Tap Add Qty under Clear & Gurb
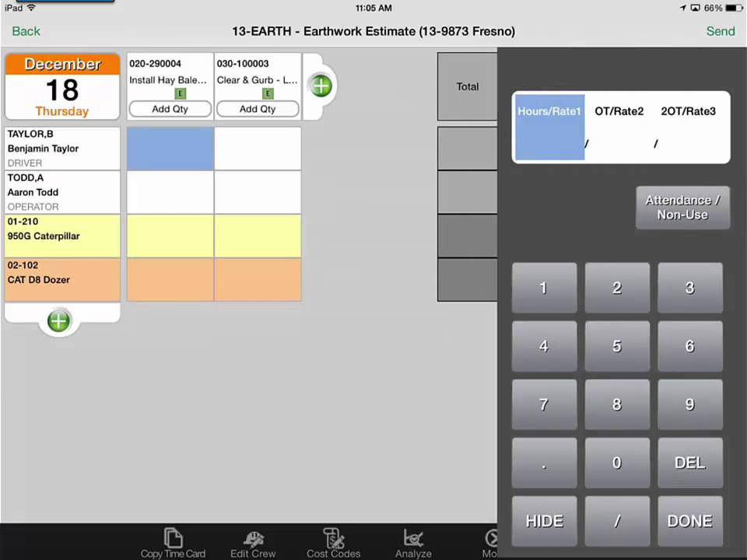Screen dimensions: 747x560 [x=257, y=109]
